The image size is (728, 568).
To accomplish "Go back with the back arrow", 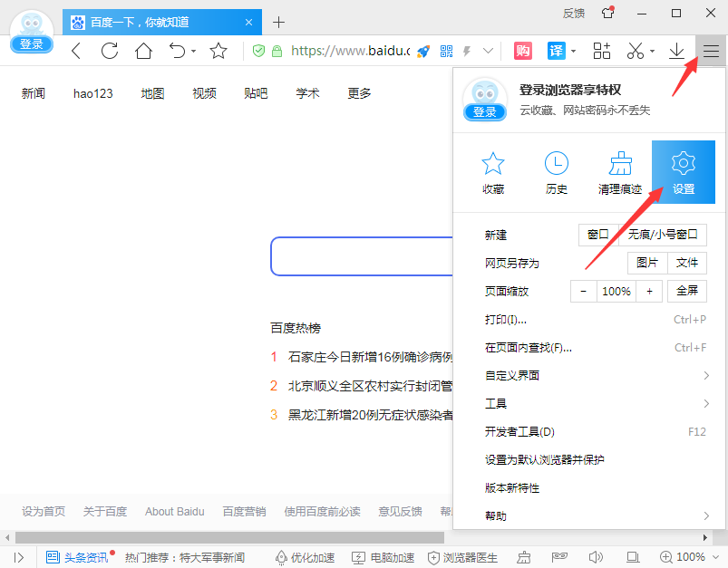I will [x=76, y=51].
